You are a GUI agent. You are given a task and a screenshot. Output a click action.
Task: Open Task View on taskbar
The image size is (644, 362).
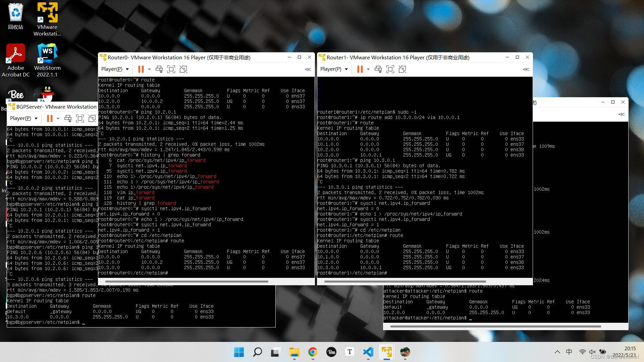coord(276,352)
